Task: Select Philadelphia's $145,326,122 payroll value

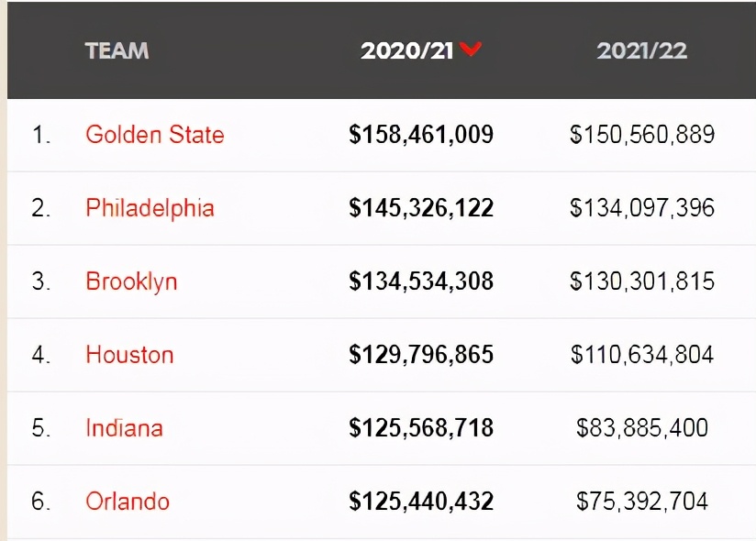Action: tap(421, 208)
